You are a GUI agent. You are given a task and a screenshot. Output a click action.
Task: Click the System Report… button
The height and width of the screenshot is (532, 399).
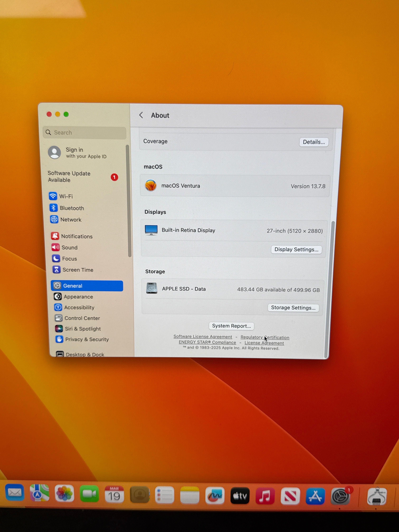coord(231,326)
